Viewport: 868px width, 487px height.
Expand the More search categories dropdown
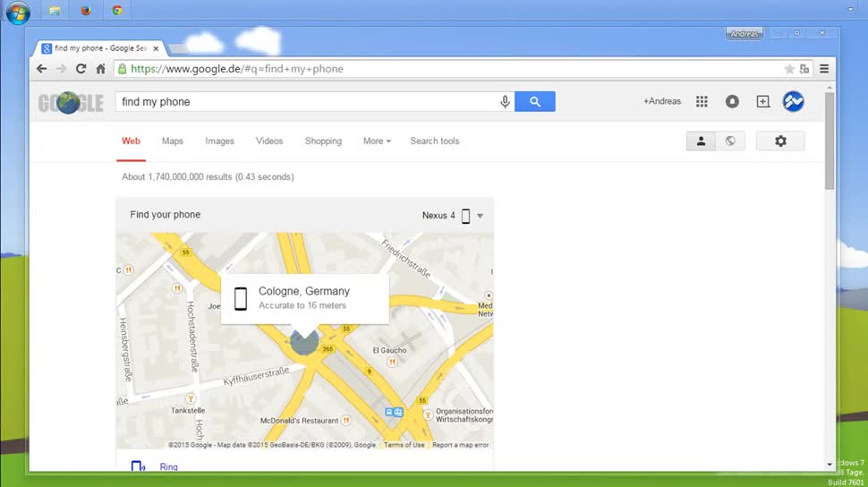point(377,141)
